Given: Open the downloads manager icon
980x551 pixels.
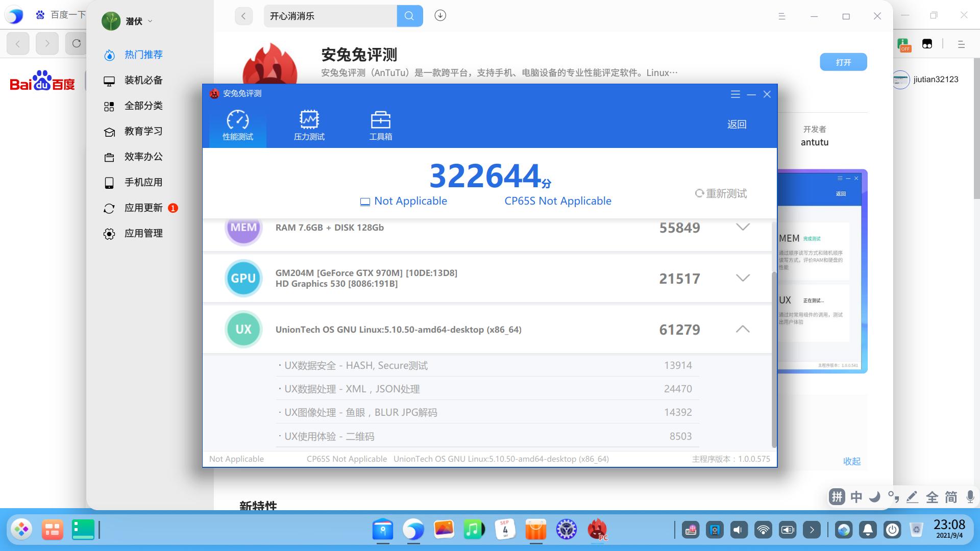Looking at the screenshot, I should (440, 16).
